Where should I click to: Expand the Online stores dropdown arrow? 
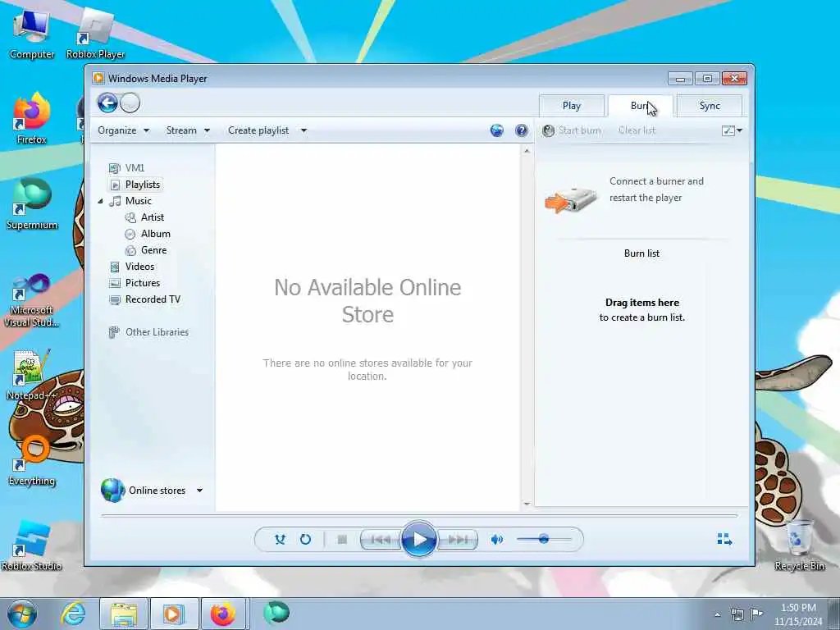[x=200, y=491]
